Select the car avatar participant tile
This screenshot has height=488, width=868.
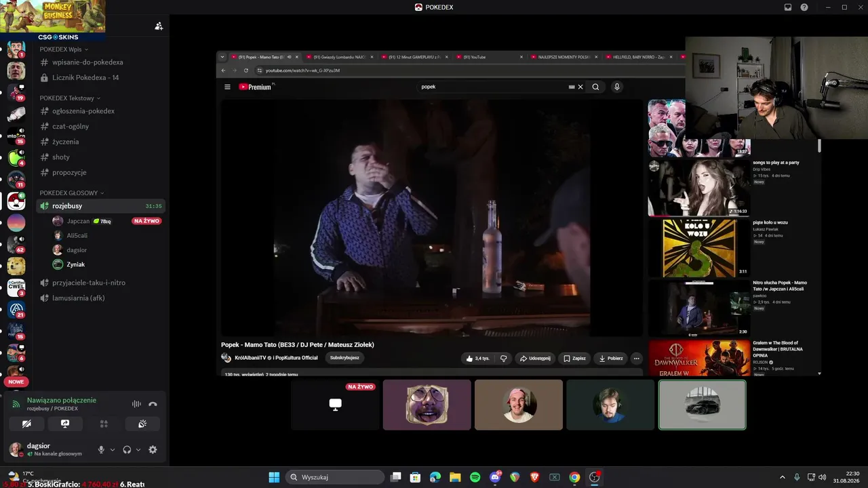coord(702,405)
